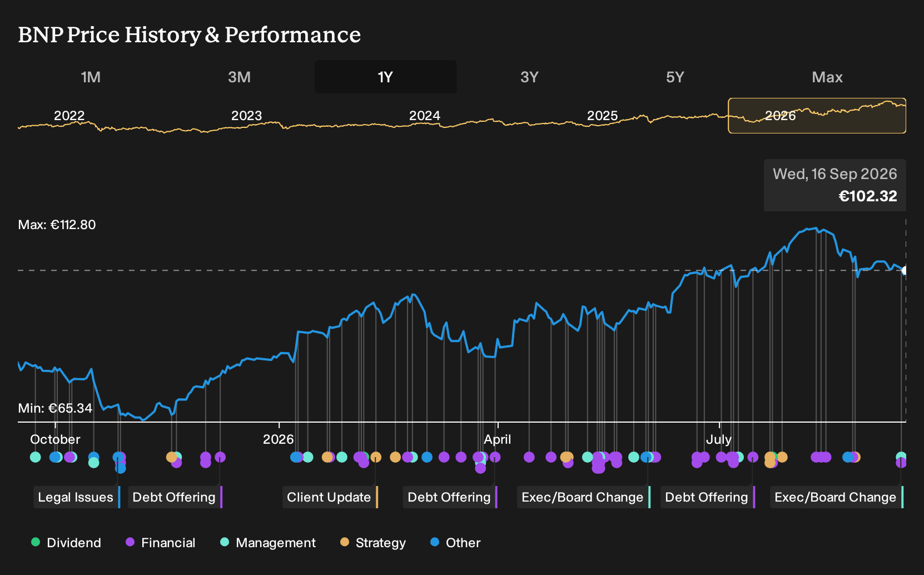The width and height of the screenshot is (924, 575).
Task: Click the July axis label
Action: tap(719, 439)
